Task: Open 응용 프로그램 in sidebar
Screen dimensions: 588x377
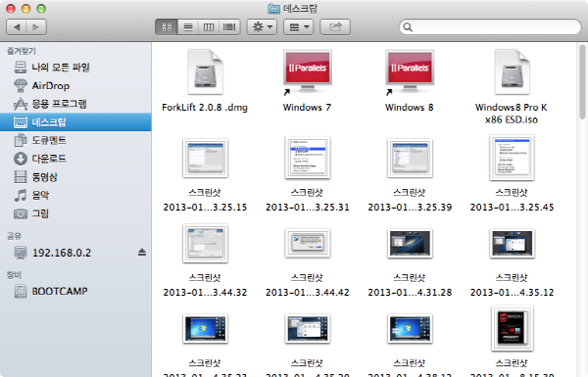Action: 75,104
